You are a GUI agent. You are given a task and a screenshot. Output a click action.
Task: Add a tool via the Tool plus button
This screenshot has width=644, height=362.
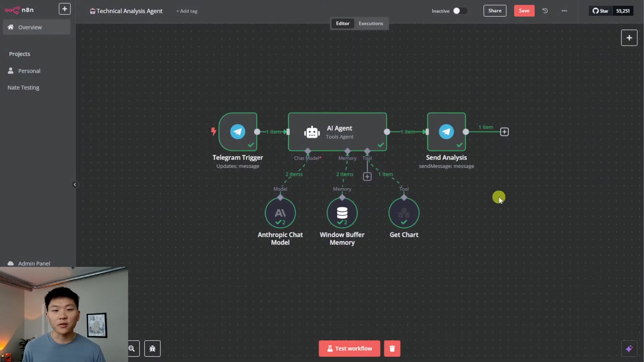[367, 177]
